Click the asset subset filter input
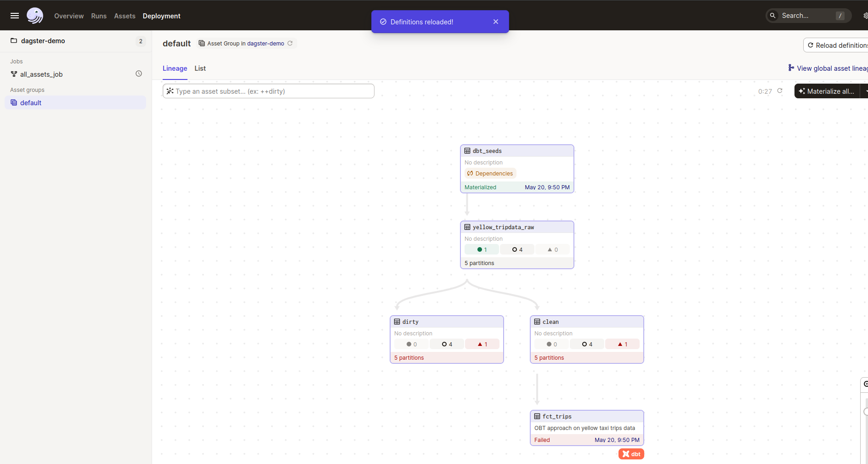The image size is (868, 464). coord(268,91)
